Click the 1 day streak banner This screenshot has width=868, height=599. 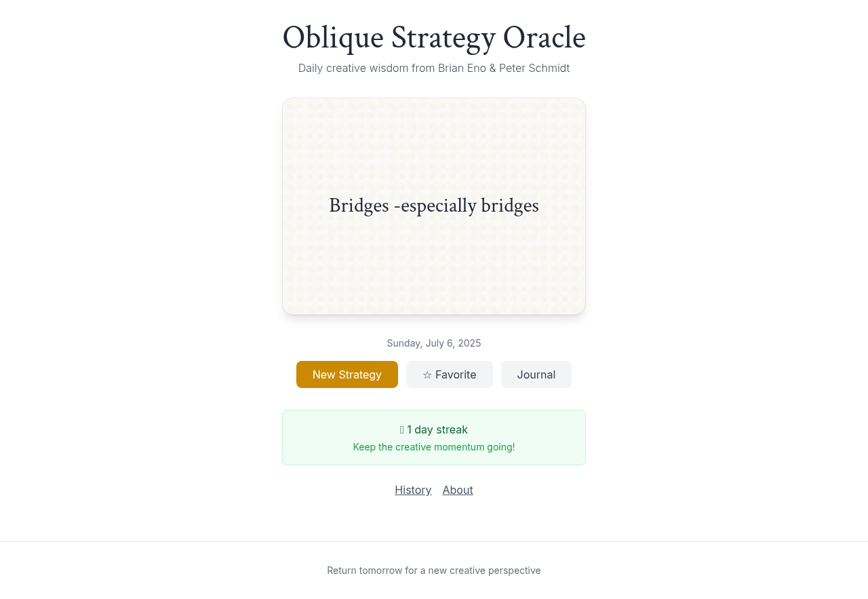coord(434,437)
